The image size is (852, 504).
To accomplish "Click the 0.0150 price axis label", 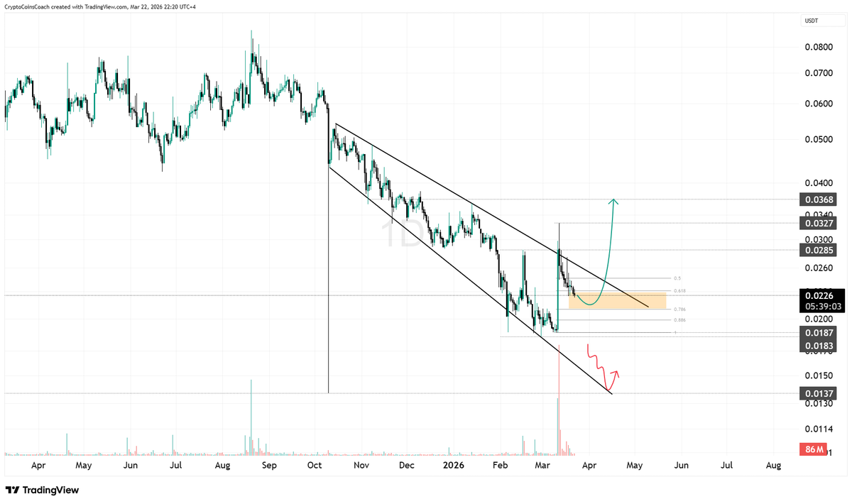I will pyautogui.click(x=818, y=376).
